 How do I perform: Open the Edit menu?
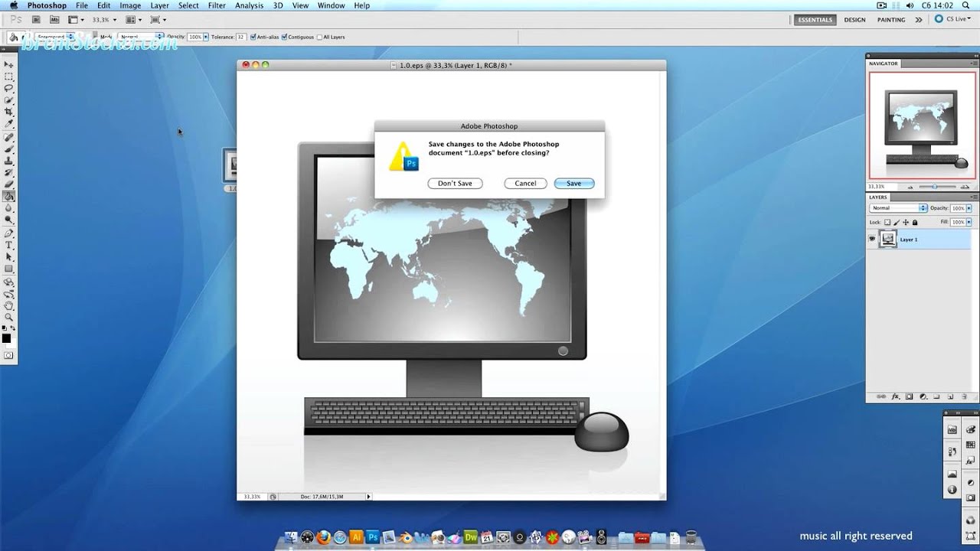click(x=103, y=5)
